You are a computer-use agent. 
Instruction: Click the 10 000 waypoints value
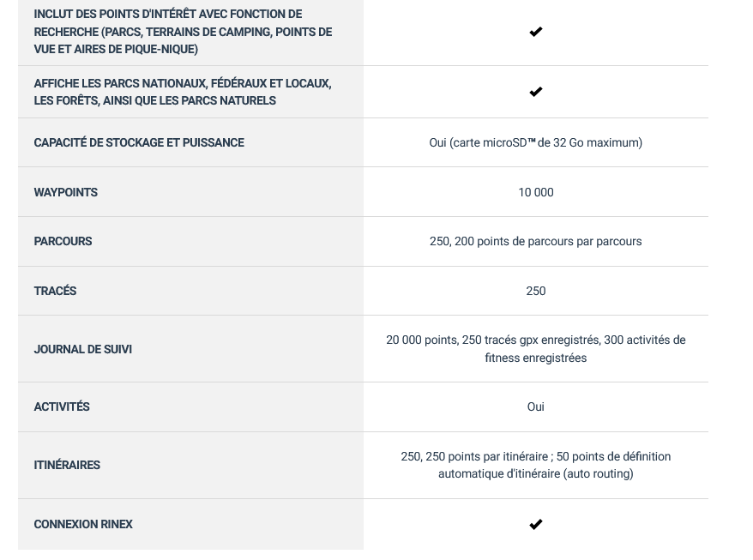pos(535,192)
